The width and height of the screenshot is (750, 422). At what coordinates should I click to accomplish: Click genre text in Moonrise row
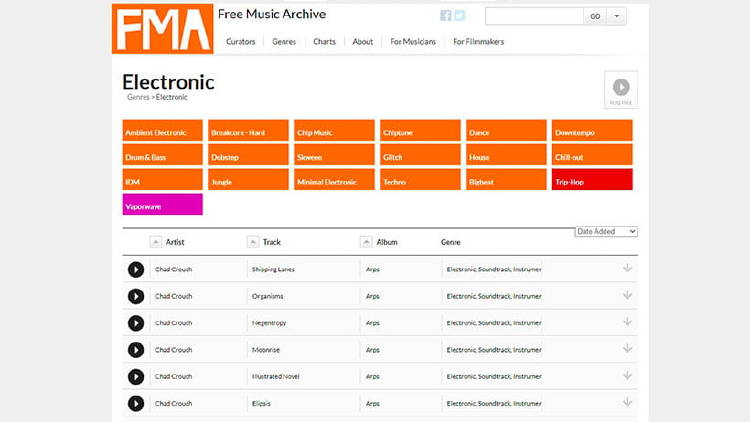click(494, 350)
